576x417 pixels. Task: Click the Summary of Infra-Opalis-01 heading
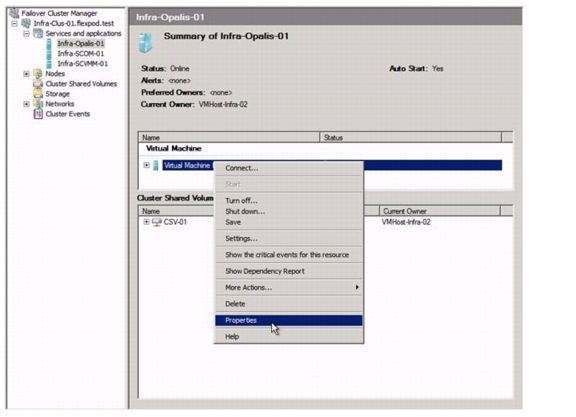226,36
